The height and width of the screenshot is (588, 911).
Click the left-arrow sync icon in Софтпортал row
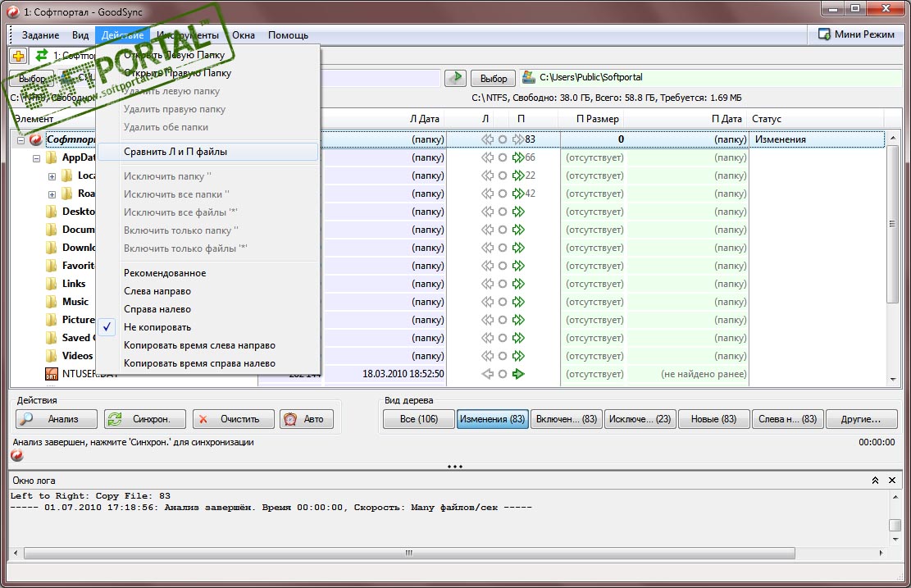(x=488, y=139)
